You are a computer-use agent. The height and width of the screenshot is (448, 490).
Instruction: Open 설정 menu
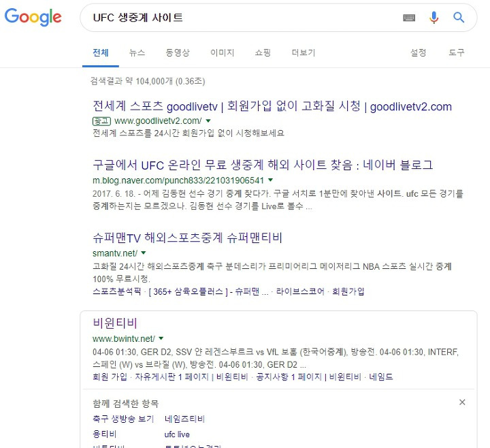pos(418,52)
